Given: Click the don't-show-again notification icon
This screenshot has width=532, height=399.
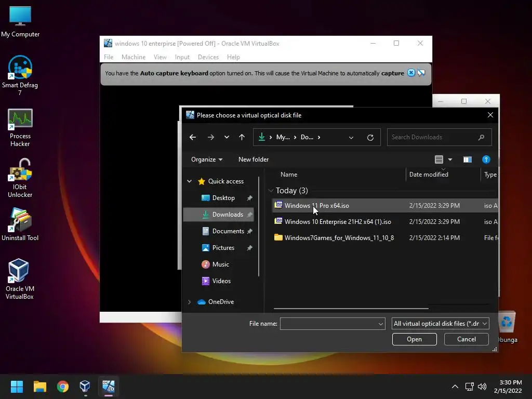Looking at the screenshot, I should [421, 73].
